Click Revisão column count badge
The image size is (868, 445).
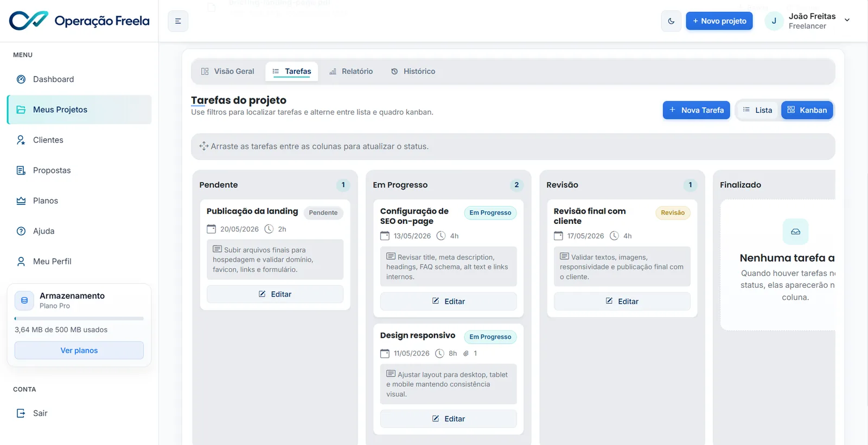pyautogui.click(x=690, y=185)
